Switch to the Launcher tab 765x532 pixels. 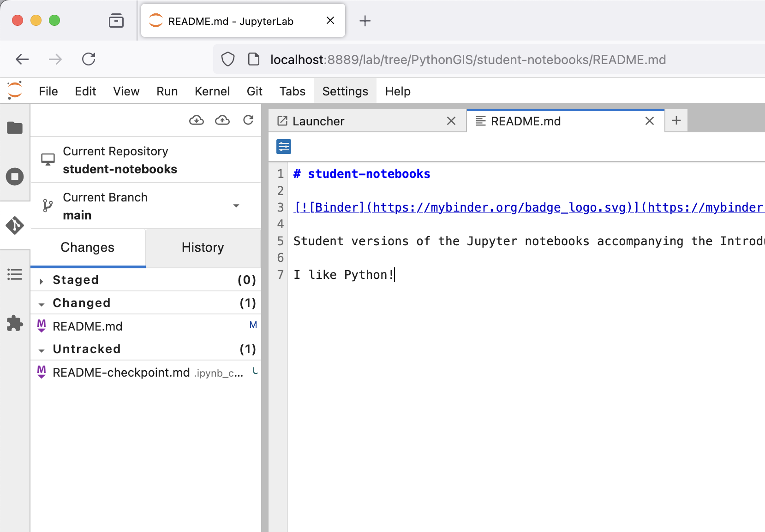[x=367, y=121]
